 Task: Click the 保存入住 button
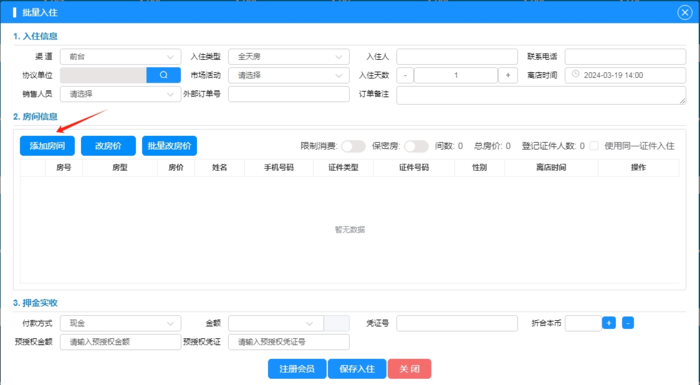coord(357,369)
